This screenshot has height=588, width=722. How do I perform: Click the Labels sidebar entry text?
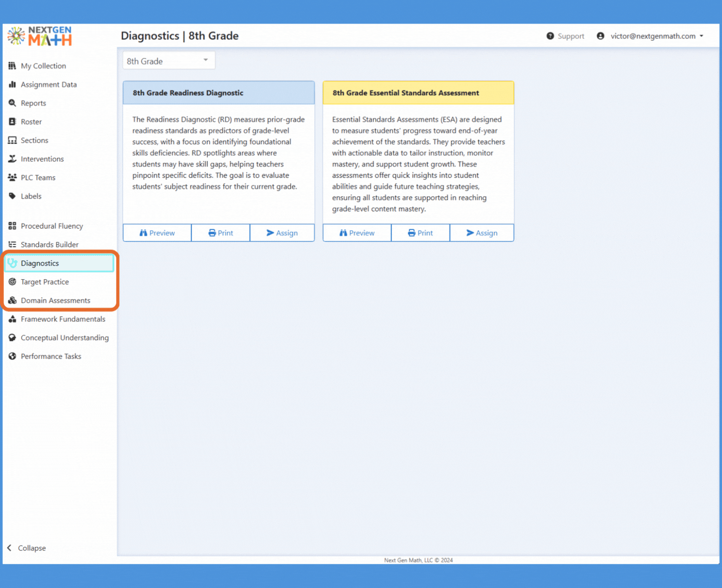tap(31, 196)
